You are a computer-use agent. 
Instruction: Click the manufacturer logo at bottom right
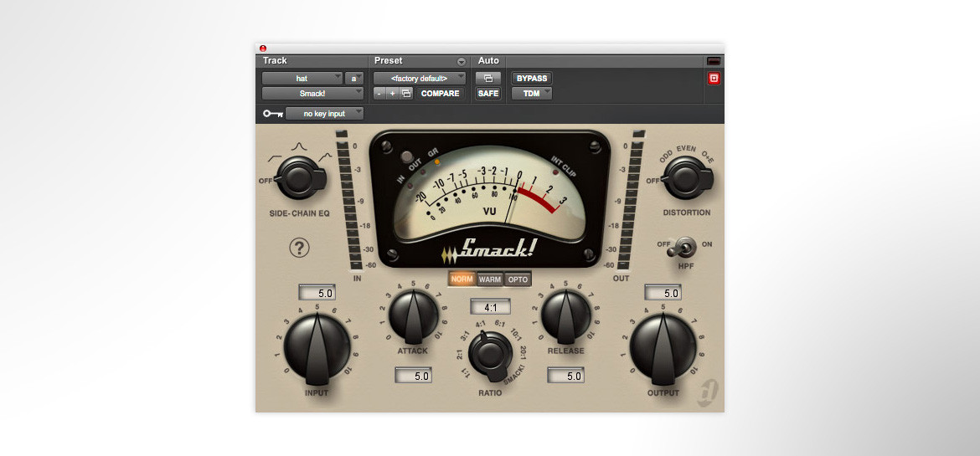[x=708, y=393]
